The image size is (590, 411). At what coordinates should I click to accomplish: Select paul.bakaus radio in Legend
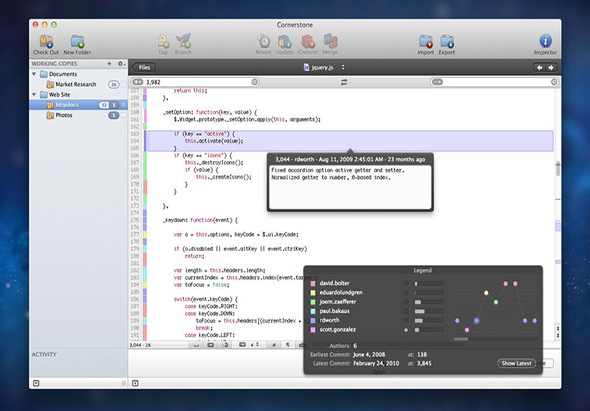406,311
